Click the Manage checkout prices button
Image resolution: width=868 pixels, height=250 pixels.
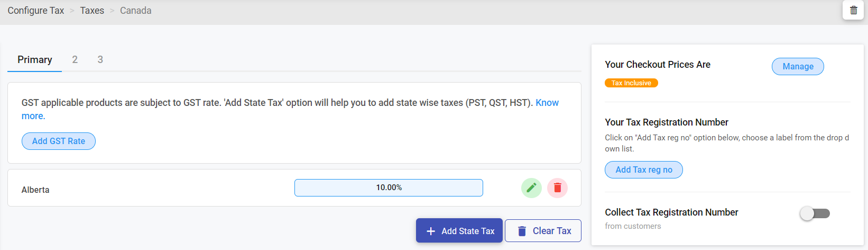click(x=798, y=66)
